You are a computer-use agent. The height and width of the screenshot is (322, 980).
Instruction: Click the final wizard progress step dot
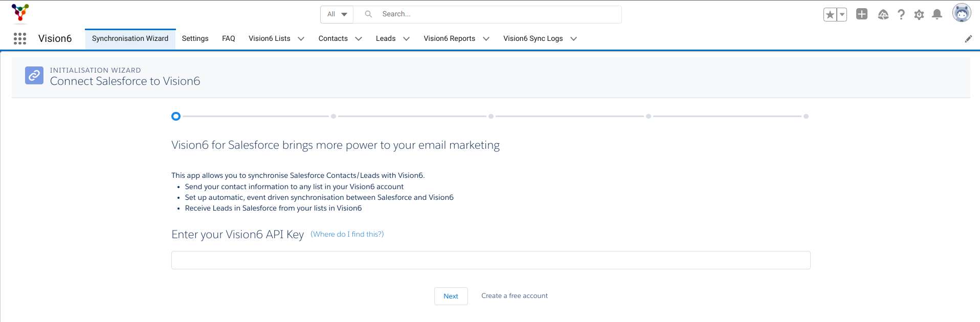[x=806, y=117]
